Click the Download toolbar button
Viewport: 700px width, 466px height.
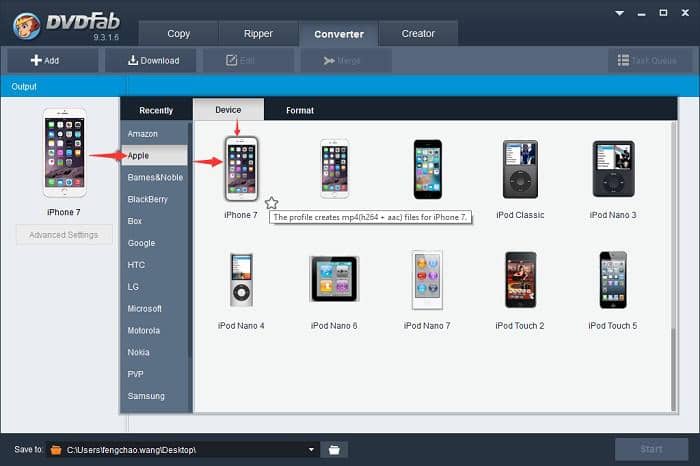[x=150, y=60]
